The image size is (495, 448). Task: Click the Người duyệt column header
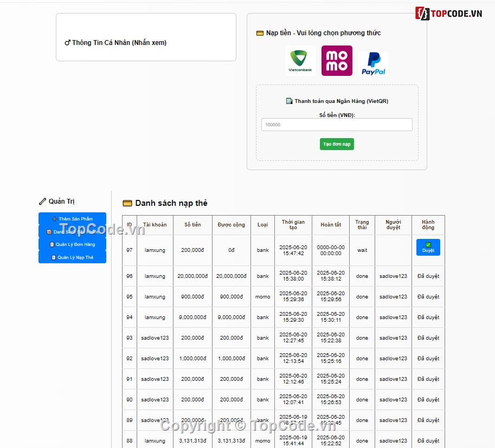[394, 225]
